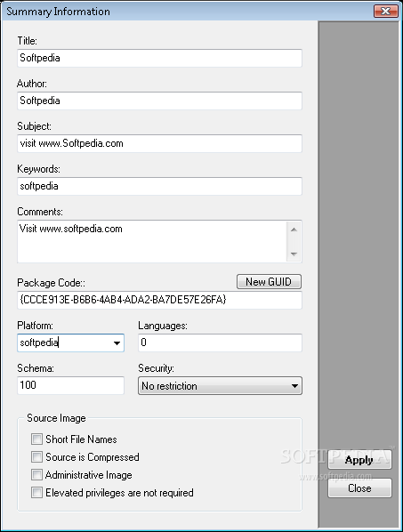
Task: Click the Title input field
Action: [x=159, y=58]
